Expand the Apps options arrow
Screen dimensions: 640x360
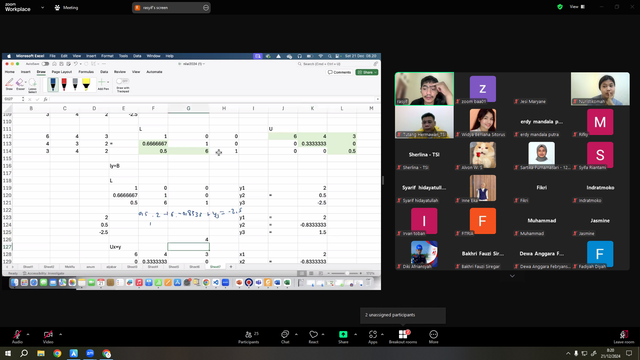click(382, 334)
